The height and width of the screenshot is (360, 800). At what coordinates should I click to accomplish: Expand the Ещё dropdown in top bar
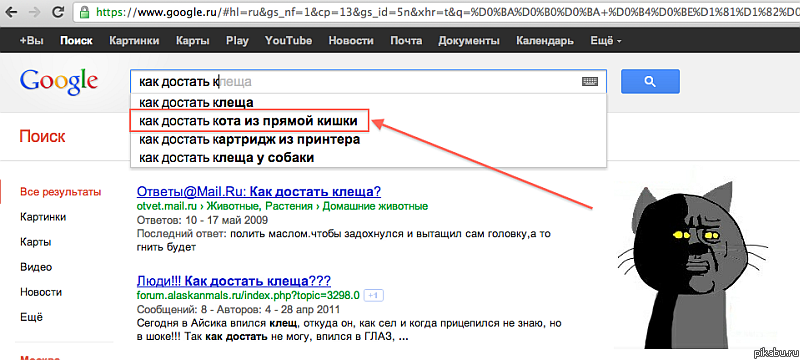(x=606, y=41)
